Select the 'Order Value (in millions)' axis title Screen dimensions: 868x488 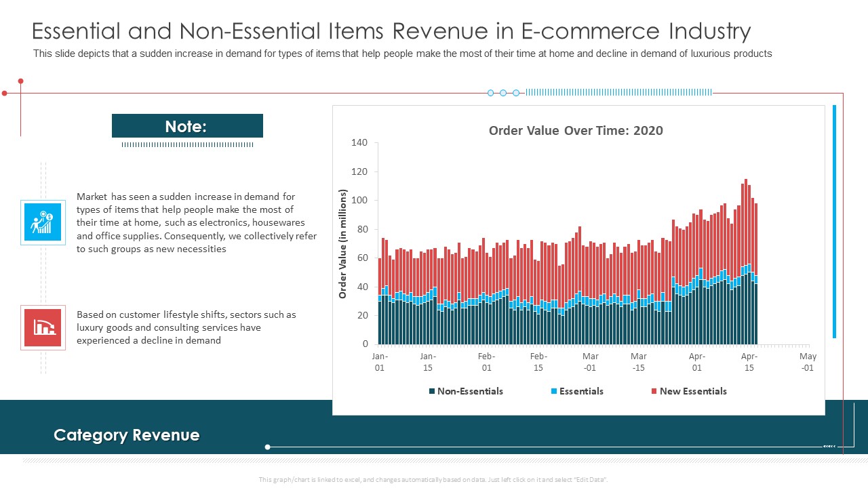(x=342, y=244)
